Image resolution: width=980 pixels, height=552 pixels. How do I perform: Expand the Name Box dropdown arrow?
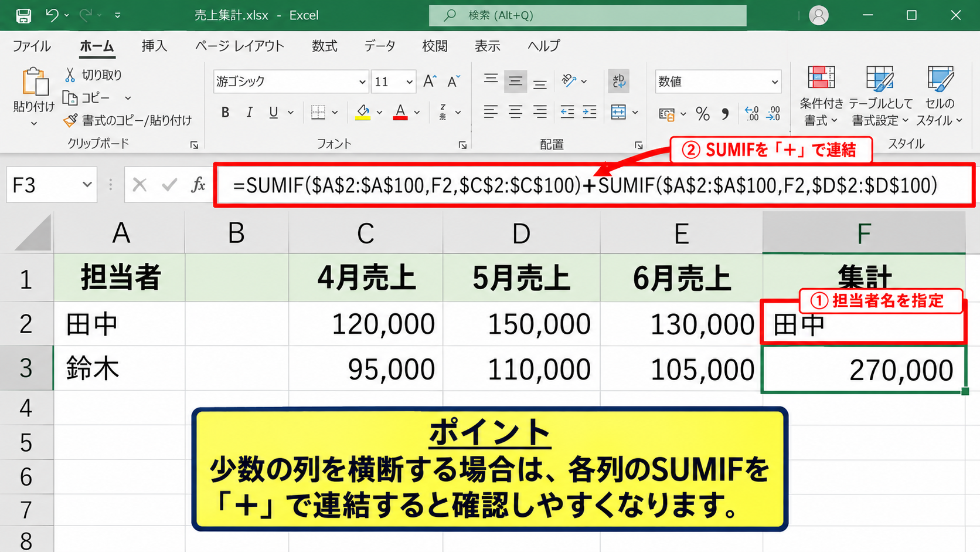[x=87, y=185]
